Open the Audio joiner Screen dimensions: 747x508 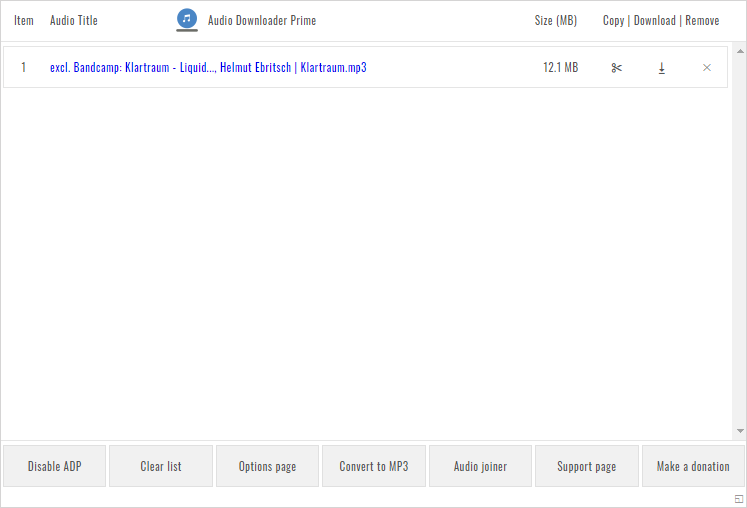[480, 466]
